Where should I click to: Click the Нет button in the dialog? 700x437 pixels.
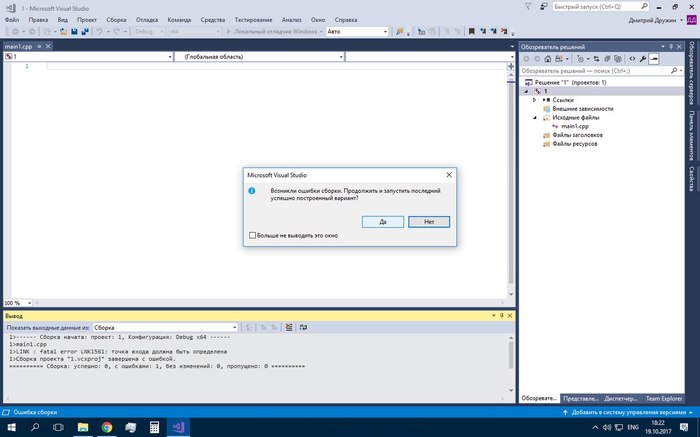pos(428,221)
